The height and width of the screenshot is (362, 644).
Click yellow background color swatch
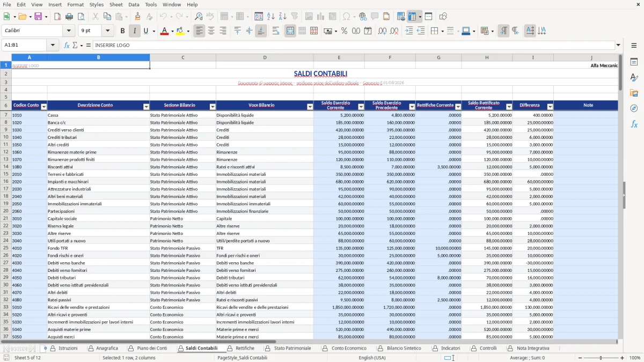[x=180, y=31]
